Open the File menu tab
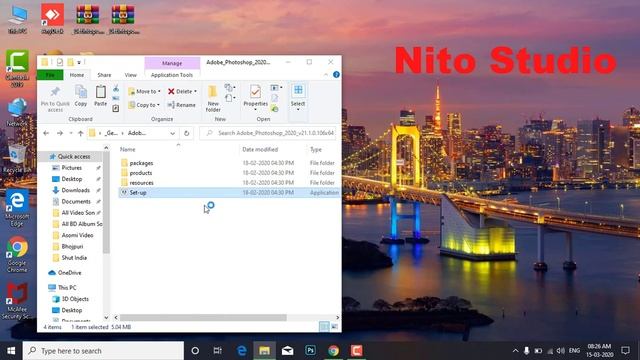Screen dimensions: 640x360 point(50,75)
